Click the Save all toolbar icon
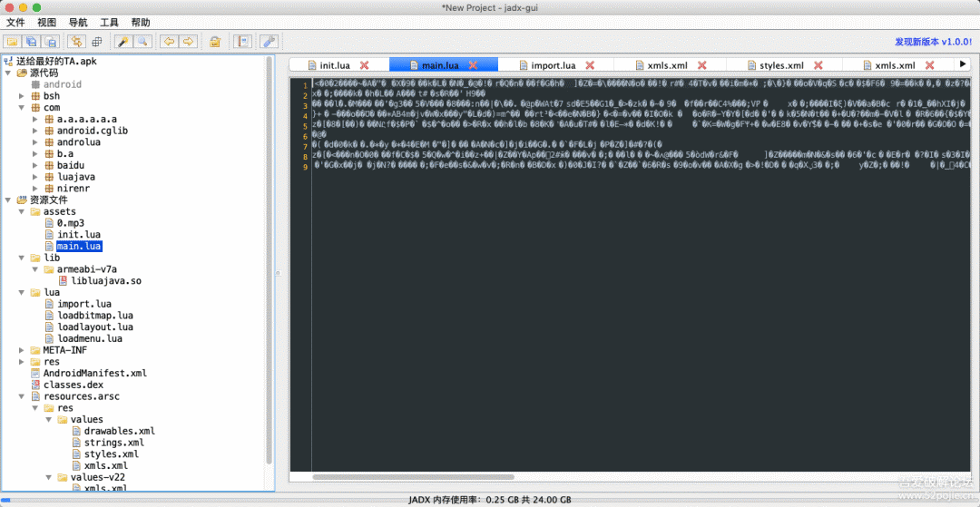The image size is (980, 507). pyautogui.click(x=31, y=42)
